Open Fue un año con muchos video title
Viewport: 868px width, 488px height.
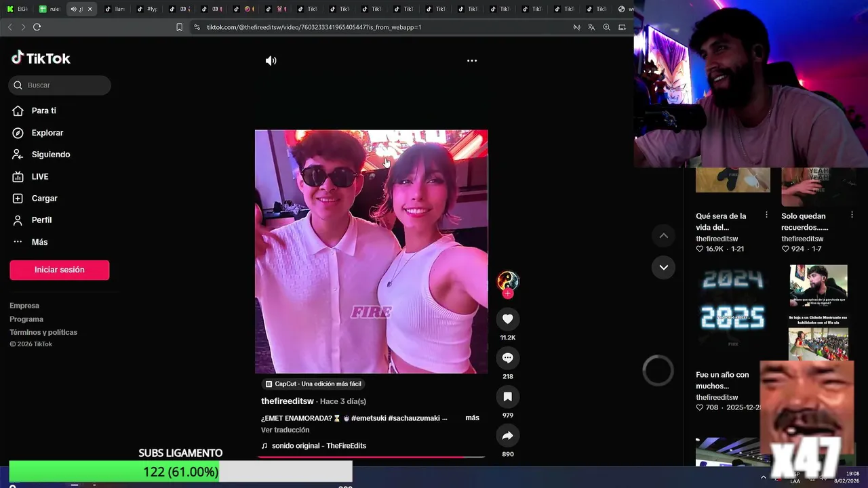pos(722,380)
